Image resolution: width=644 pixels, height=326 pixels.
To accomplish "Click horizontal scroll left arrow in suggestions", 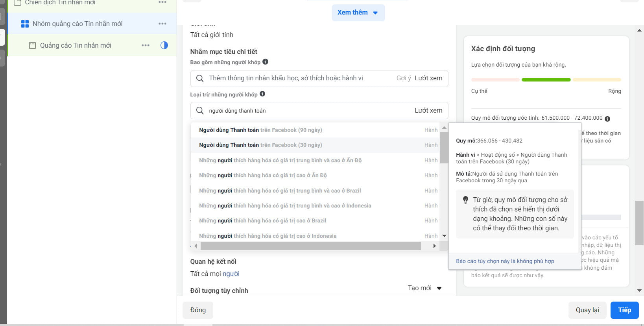I will coord(196,246).
